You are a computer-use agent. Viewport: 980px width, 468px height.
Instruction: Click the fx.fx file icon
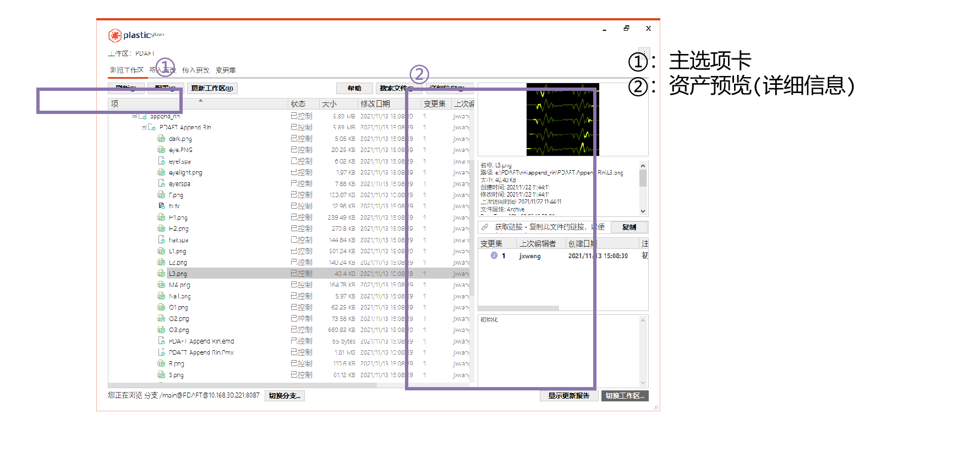[161, 206]
